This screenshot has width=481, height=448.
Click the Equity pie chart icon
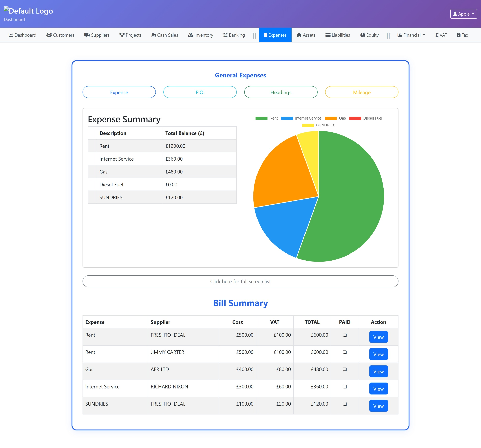pyautogui.click(x=362, y=35)
